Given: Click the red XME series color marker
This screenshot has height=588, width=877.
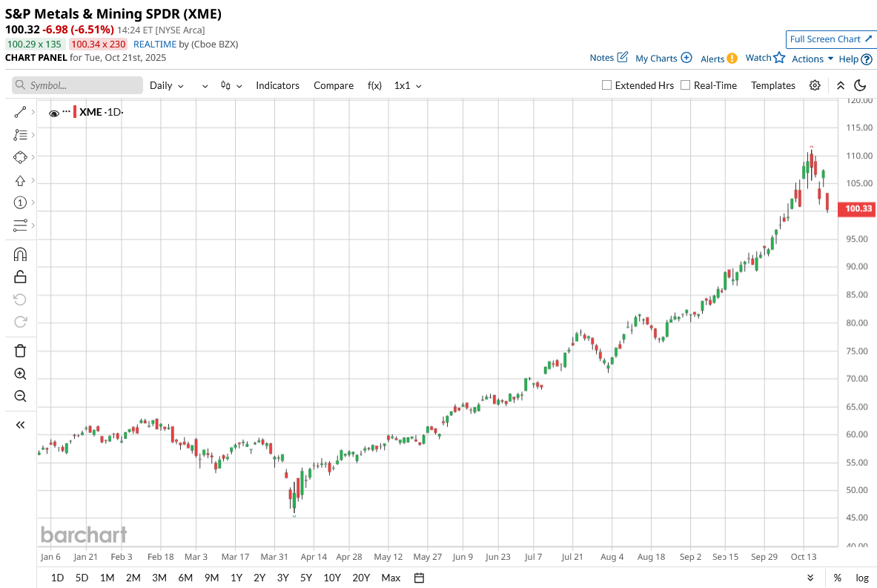Looking at the screenshot, I should coord(75,111).
